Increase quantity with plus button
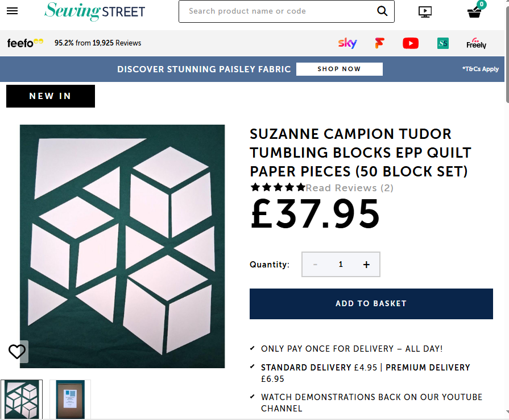This screenshot has width=509, height=420. 366,265
